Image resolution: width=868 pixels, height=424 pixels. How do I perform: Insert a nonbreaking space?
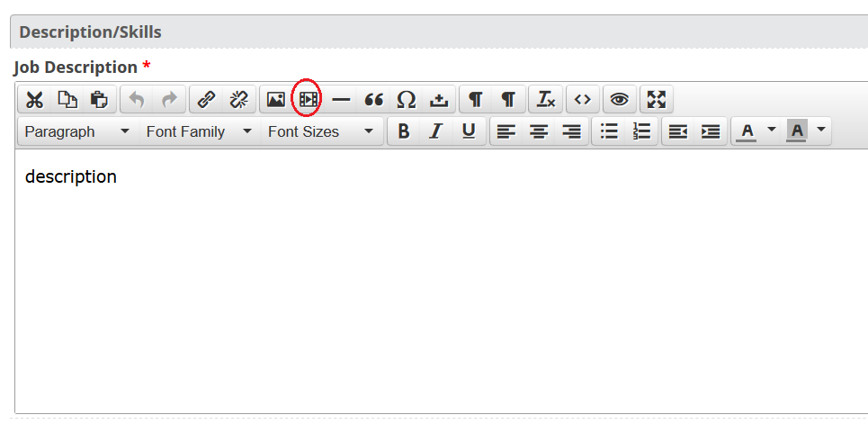point(439,100)
